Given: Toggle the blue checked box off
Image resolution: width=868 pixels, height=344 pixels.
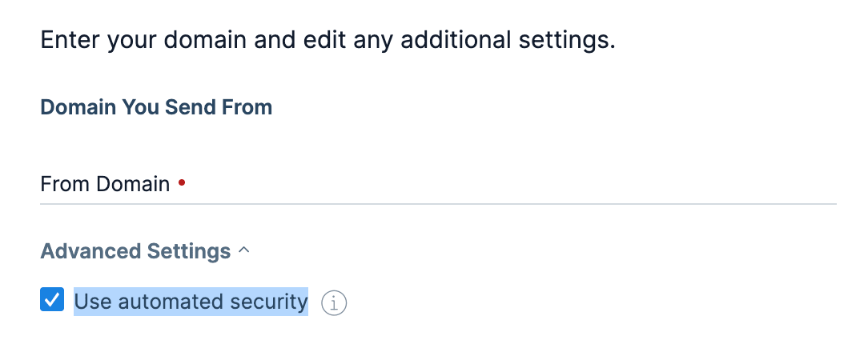Looking at the screenshot, I should click(52, 301).
